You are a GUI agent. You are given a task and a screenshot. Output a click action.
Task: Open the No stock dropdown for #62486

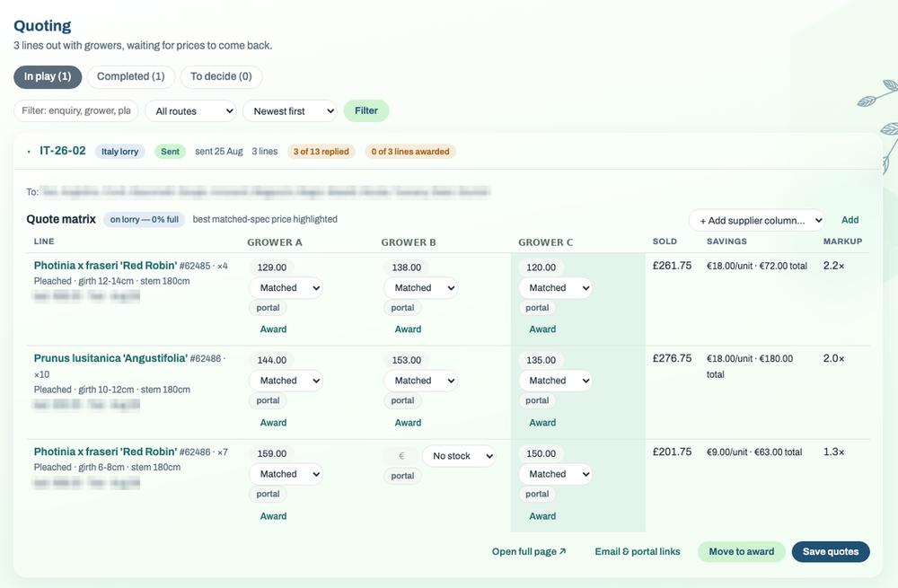click(x=459, y=456)
